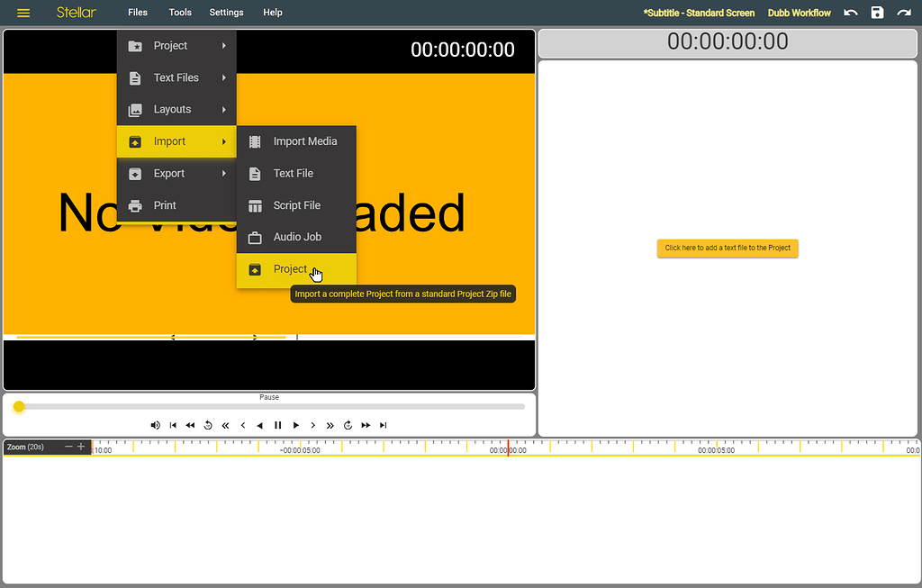Import a Project zip from the Import submenu

(296, 269)
